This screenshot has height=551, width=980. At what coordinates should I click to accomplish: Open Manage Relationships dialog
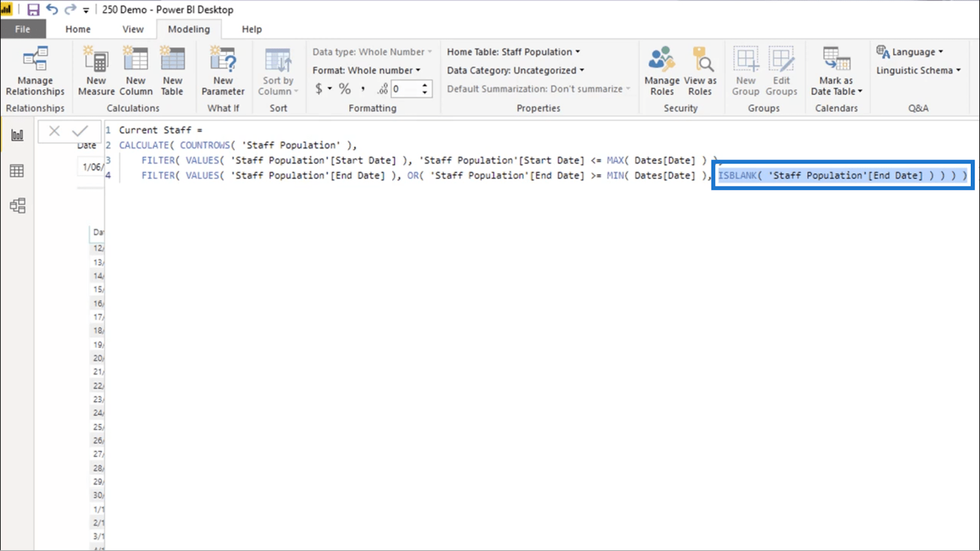tap(36, 71)
